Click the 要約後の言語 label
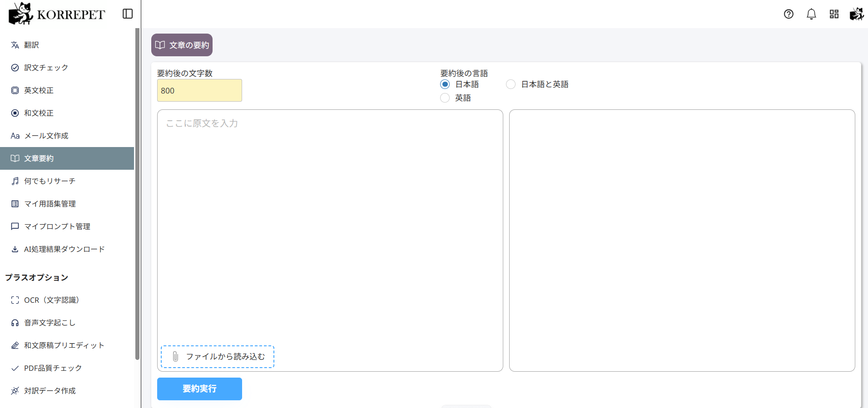868x408 pixels. click(464, 73)
